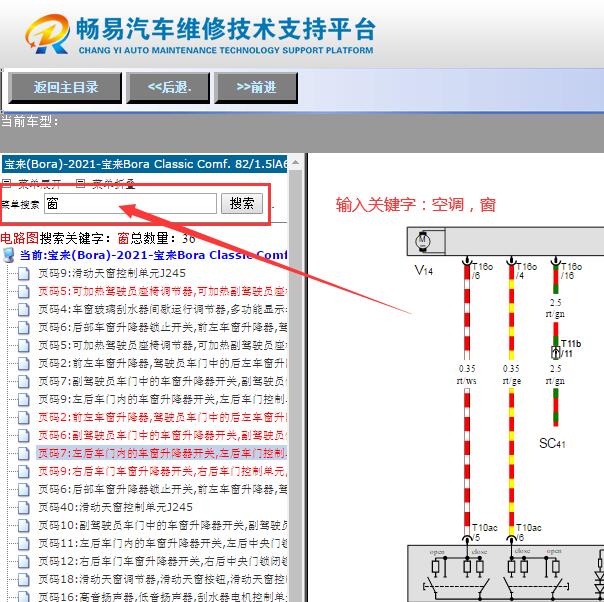Screen dimensions: 604x602
Task: Click the 搜索 button
Action: click(242, 203)
